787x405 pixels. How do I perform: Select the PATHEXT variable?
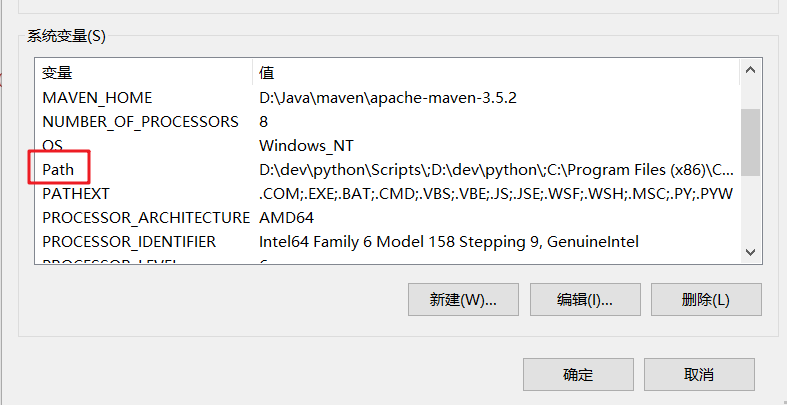pyautogui.click(x=76, y=194)
